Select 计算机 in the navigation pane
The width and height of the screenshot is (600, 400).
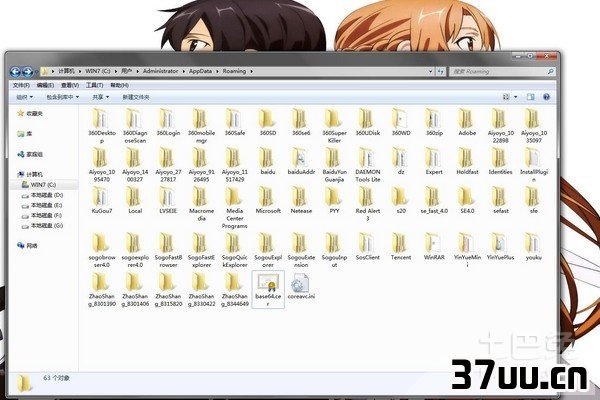30,175
